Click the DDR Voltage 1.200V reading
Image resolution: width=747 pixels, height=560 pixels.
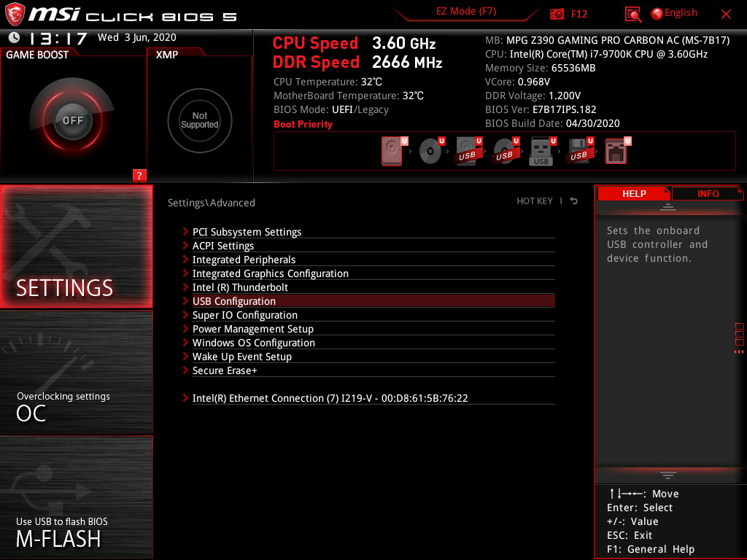(533, 96)
